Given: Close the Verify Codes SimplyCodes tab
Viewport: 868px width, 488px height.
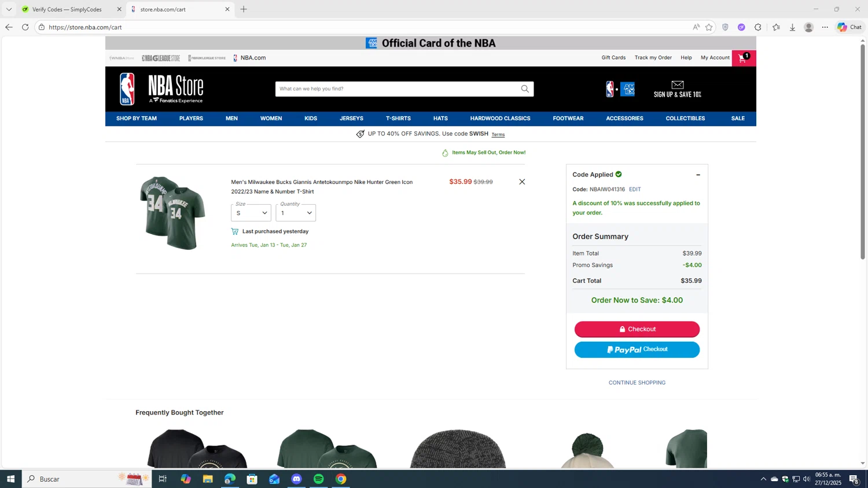Looking at the screenshot, I should 119,9.
